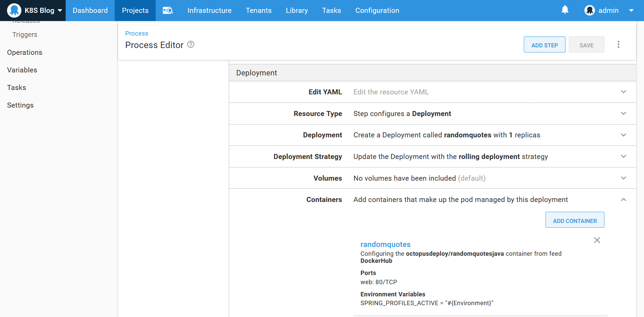Open the Library menu

[297, 10]
